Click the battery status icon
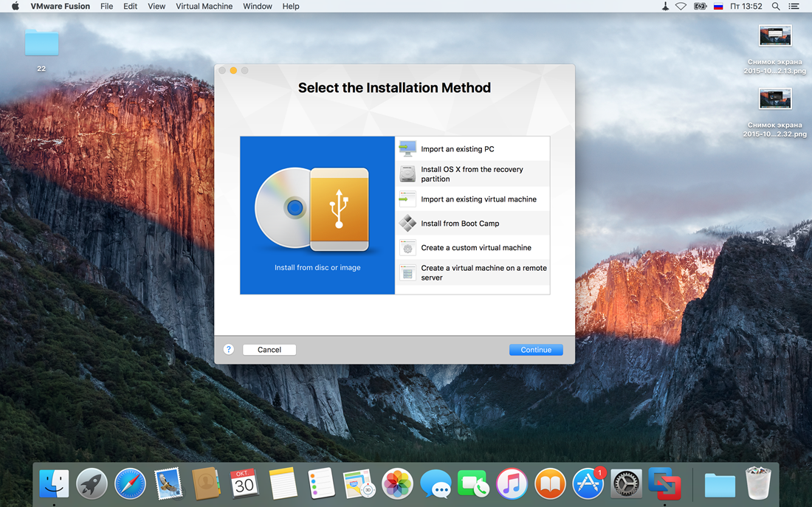This screenshot has height=507, width=812. 700,6
